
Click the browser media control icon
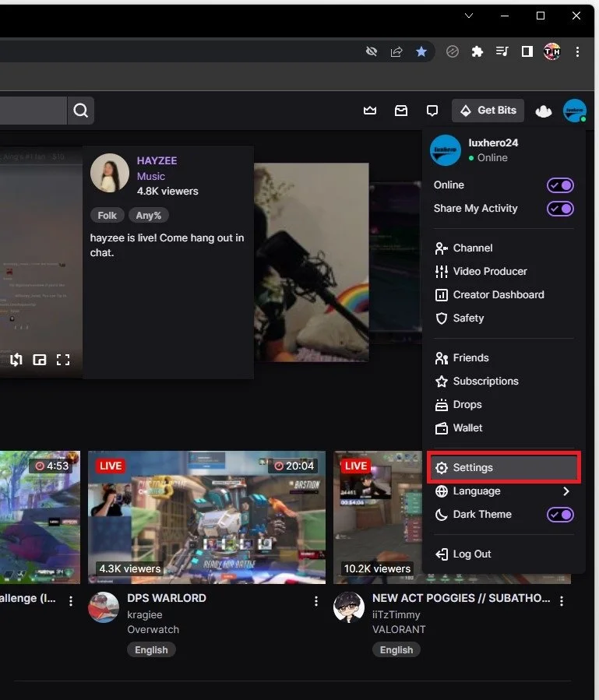[502, 52]
